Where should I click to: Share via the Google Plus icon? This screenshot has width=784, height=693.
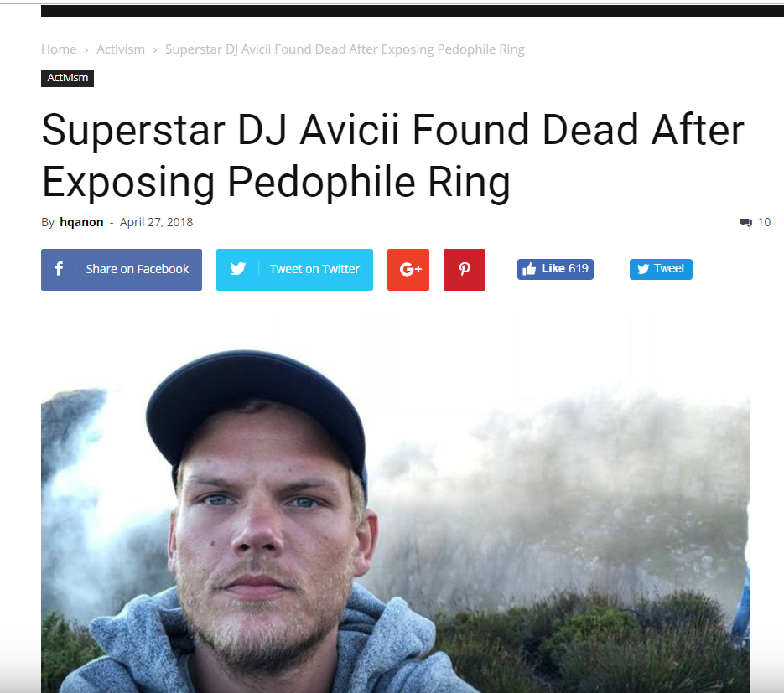pos(408,269)
